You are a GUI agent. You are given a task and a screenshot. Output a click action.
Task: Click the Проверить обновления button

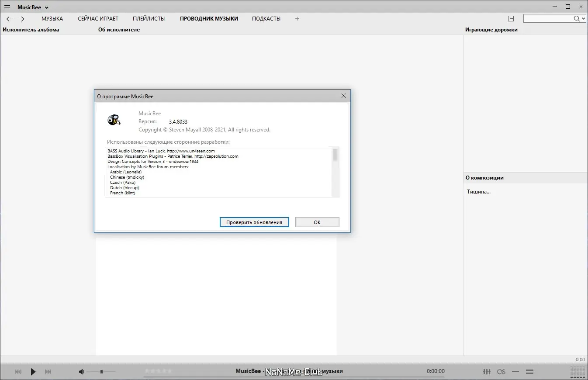(254, 222)
